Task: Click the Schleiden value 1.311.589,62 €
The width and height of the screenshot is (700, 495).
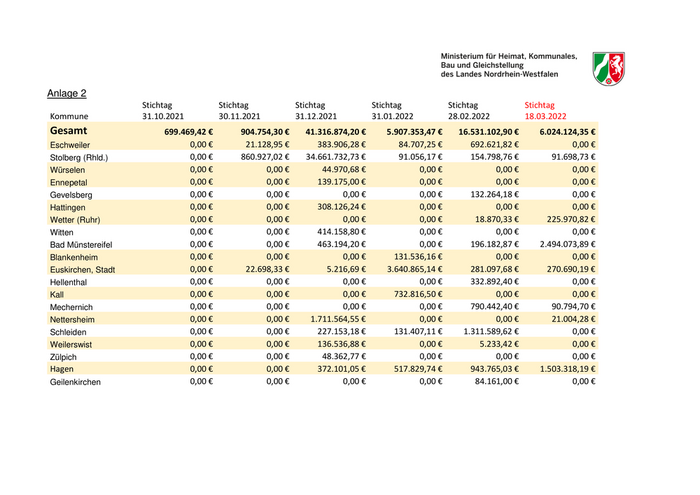Action: click(x=482, y=331)
